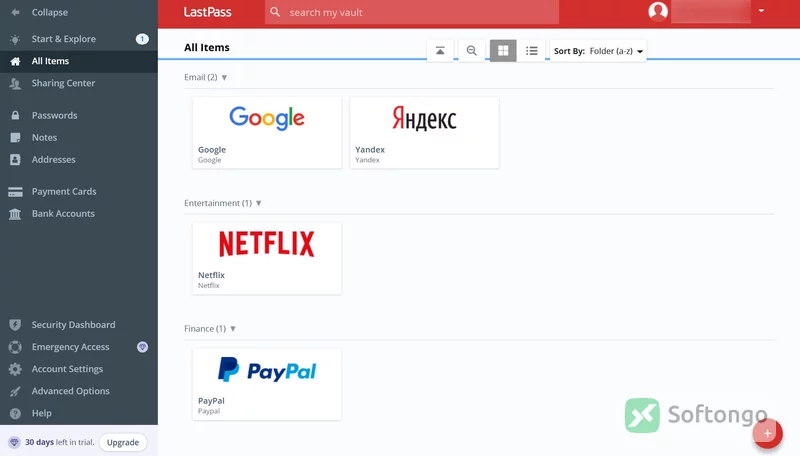The image size is (800, 456).
Task: Click the Passwords lock icon
Action: pos(15,115)
